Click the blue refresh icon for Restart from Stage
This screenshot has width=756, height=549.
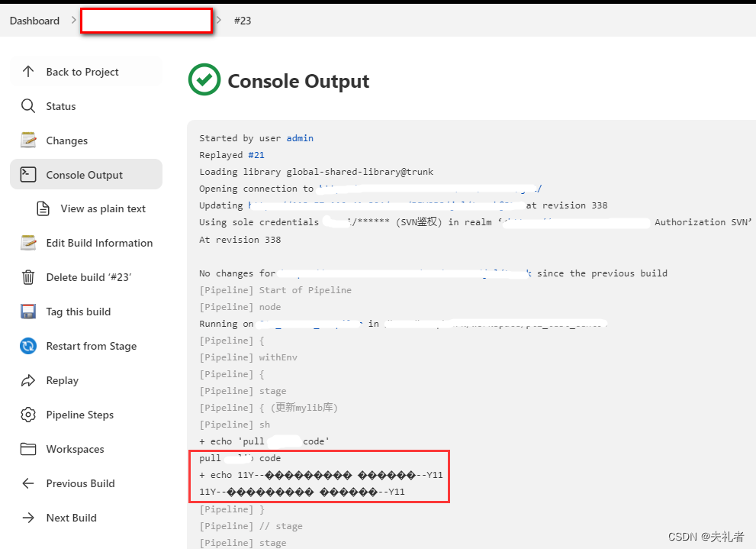[x=28, y=346]
